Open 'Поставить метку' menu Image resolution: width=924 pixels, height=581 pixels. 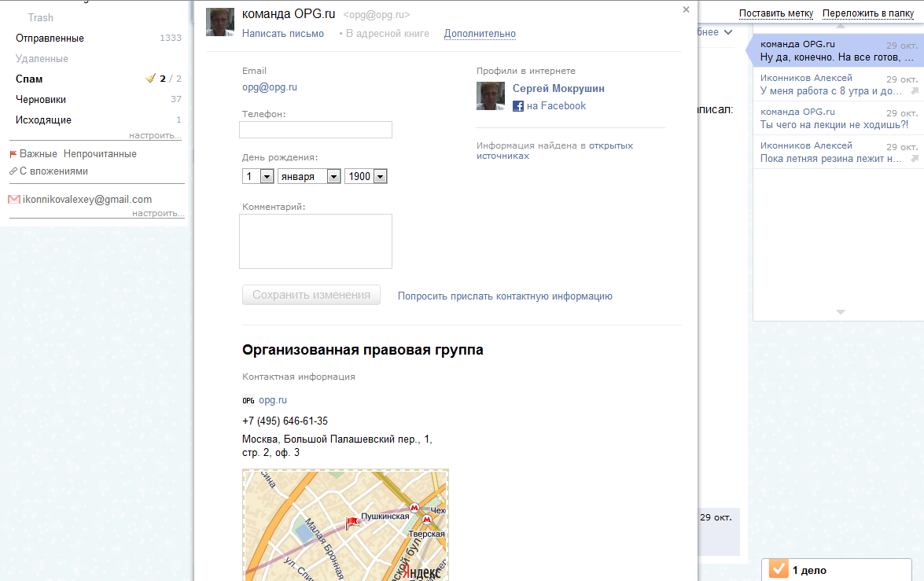776,13
